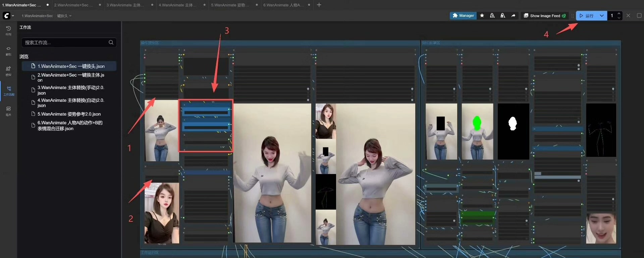Image resolution: width=644 pixels, height=258 pixels.
Task: Switch to the 3.WanAnimate workflow tab
Action: pyautogui.click(x=125, y=5)
